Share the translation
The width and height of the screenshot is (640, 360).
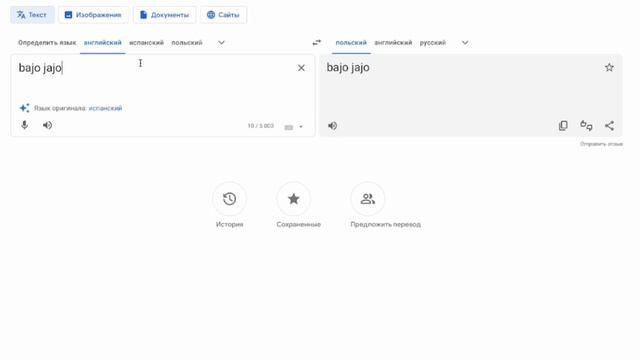(609, 126)
